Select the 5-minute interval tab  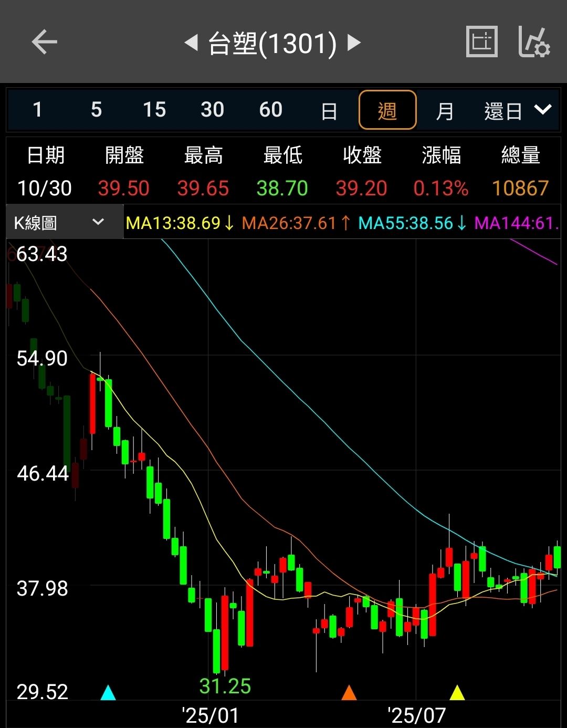[x=96, y=110]
